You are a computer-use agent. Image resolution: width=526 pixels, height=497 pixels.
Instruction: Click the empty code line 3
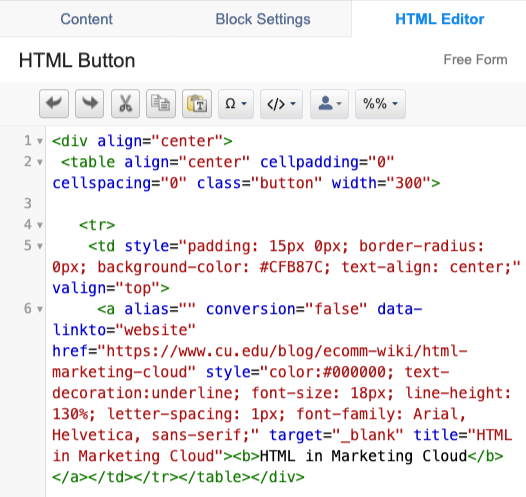285,204
